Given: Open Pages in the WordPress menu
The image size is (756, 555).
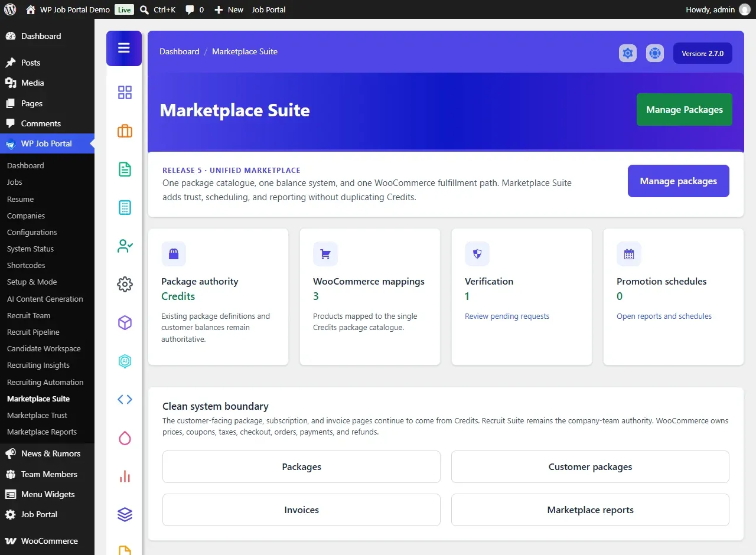Looking at the screenshot, I should click(47, 103).
